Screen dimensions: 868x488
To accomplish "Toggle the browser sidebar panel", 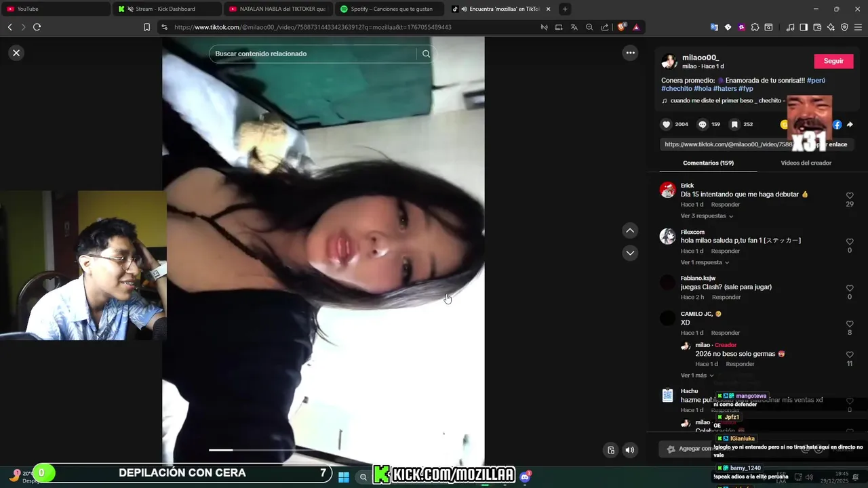I will click(x=804, y=27).
